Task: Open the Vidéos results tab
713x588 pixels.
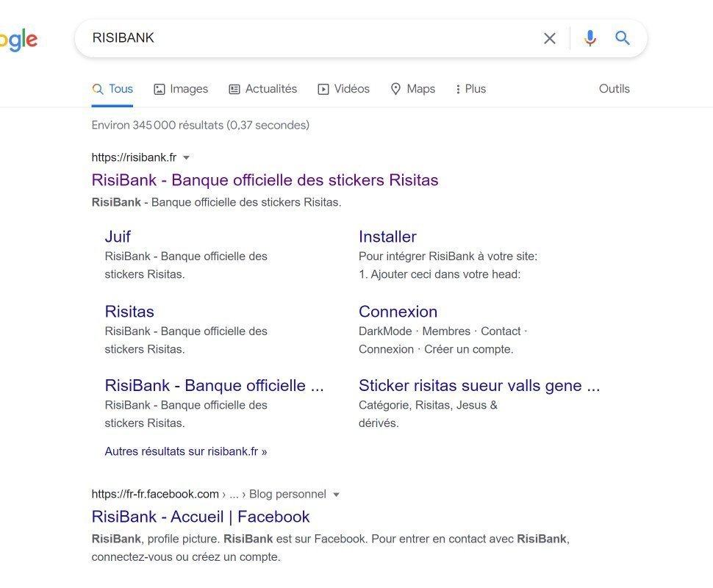Action: click(343, 89)
